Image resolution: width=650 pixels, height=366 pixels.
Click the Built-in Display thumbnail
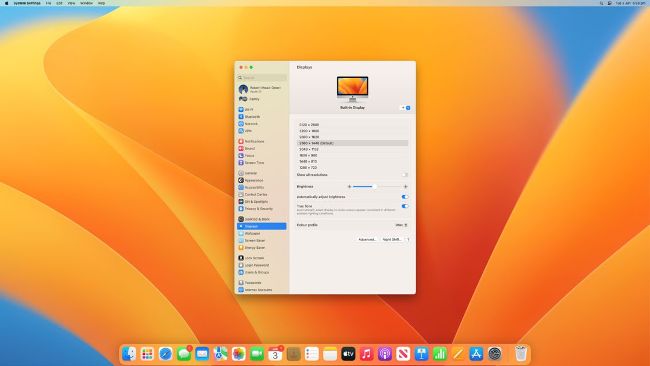tap(352, 89)
